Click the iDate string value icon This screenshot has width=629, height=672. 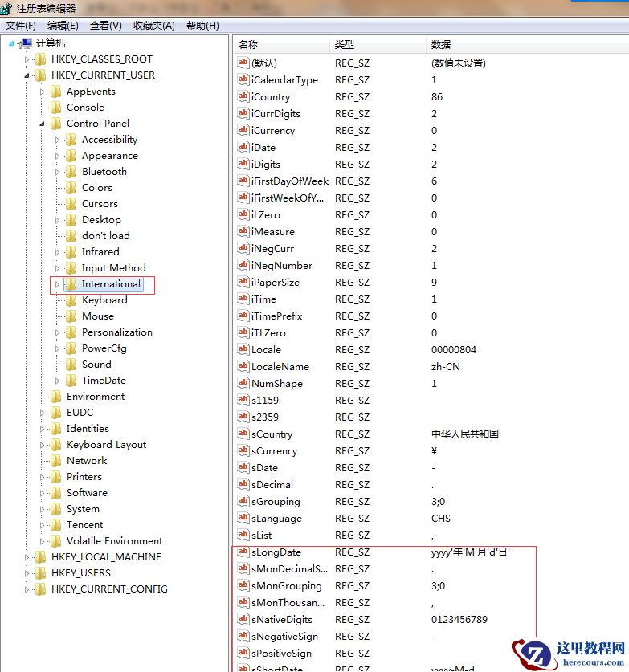[243, 148]
